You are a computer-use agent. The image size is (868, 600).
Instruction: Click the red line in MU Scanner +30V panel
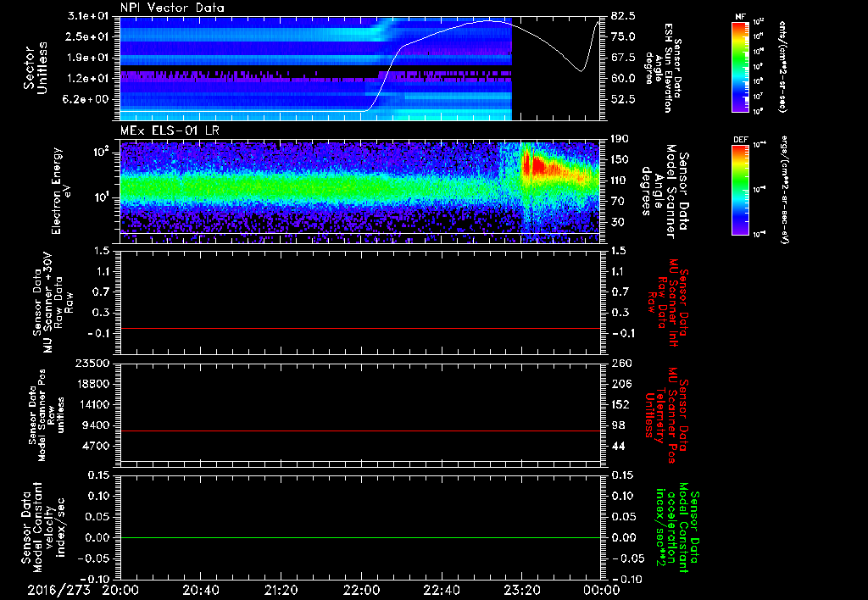pos(360,328)
